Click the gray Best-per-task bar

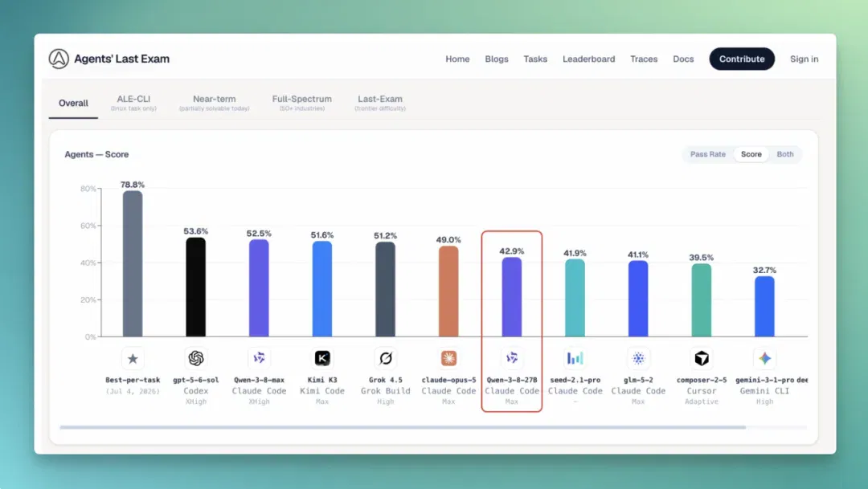[x=133, y=264]
